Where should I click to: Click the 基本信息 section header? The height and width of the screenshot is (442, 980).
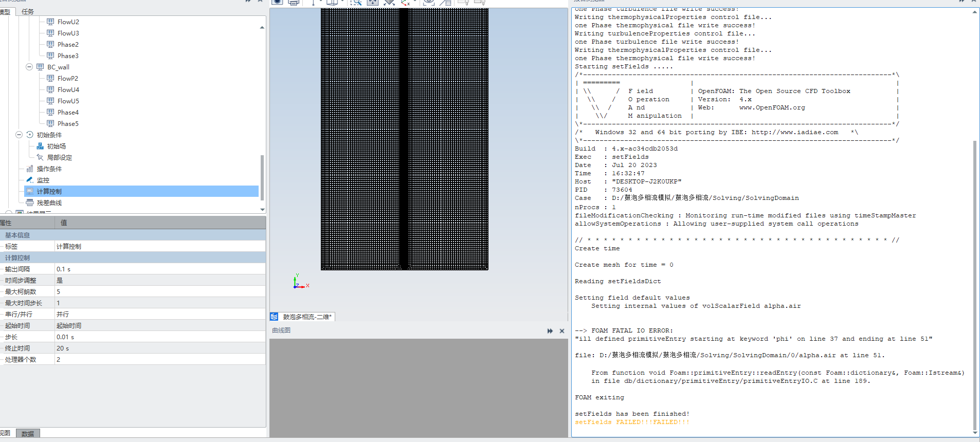coord(133,235)
